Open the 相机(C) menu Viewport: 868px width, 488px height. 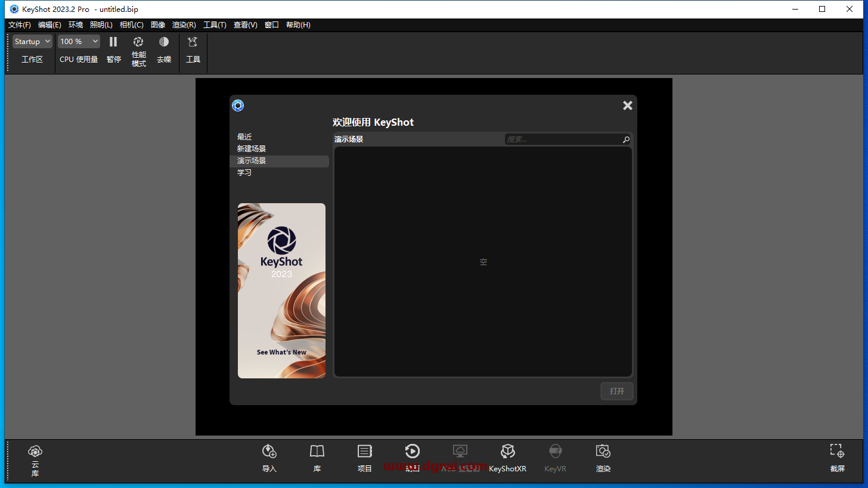coord(131,25)
